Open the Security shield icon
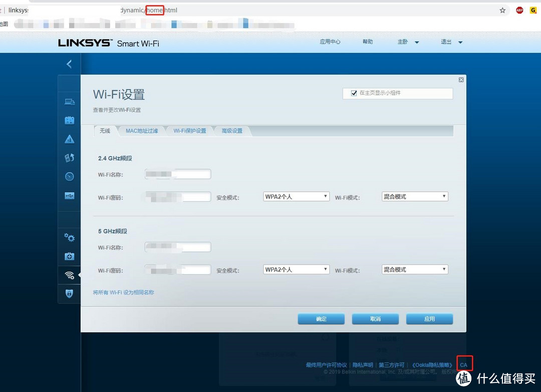Viewport: 541px width, 392px height. pyautogui.click(x=69, y=293)
